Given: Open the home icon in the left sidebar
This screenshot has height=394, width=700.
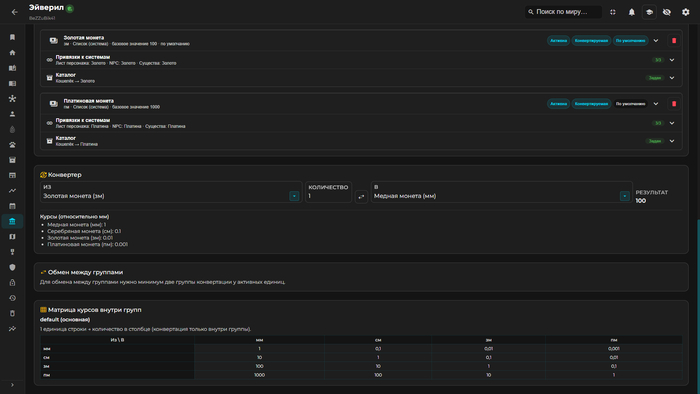Looking at the screenshot, I should [x=12, y=53].
